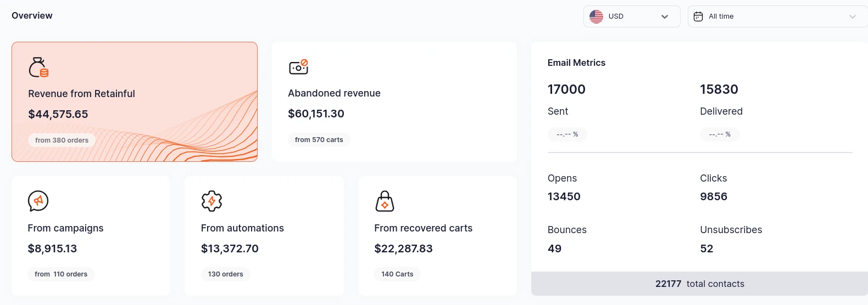
Task: Click the 'From recovered carts' label
Action: pyautogui.click(x=423, y=228)
